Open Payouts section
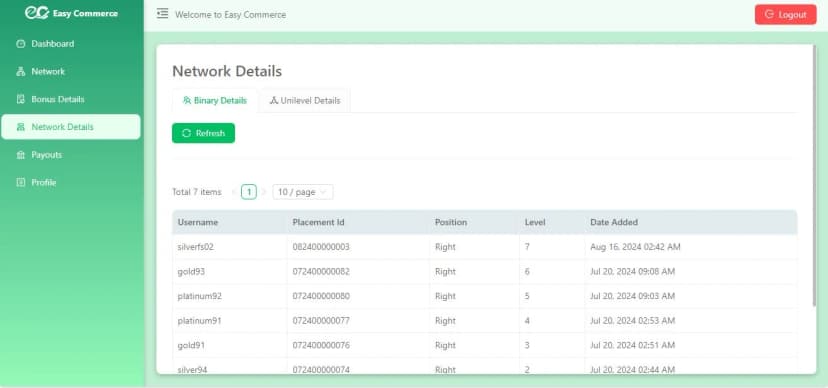Viewport: 828px width, 388px height. [71, 155]
